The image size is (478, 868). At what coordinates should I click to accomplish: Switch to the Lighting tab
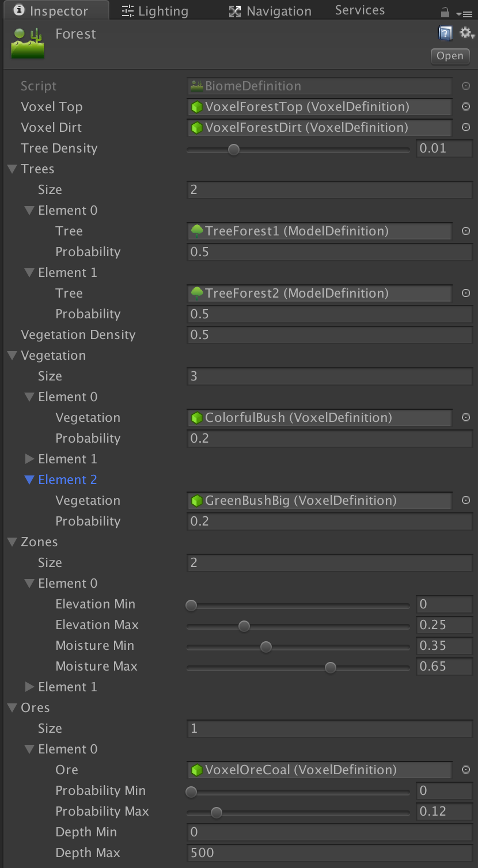[155, 11]
